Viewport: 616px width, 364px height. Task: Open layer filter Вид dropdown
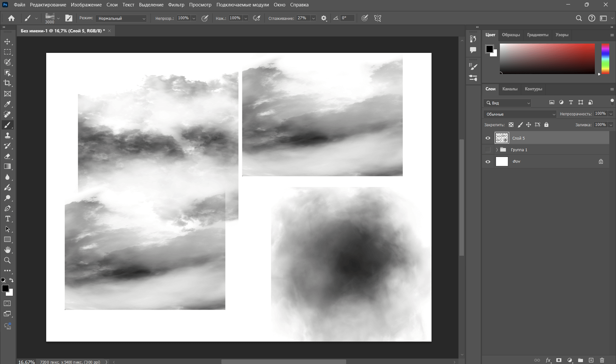pos(508,103)
